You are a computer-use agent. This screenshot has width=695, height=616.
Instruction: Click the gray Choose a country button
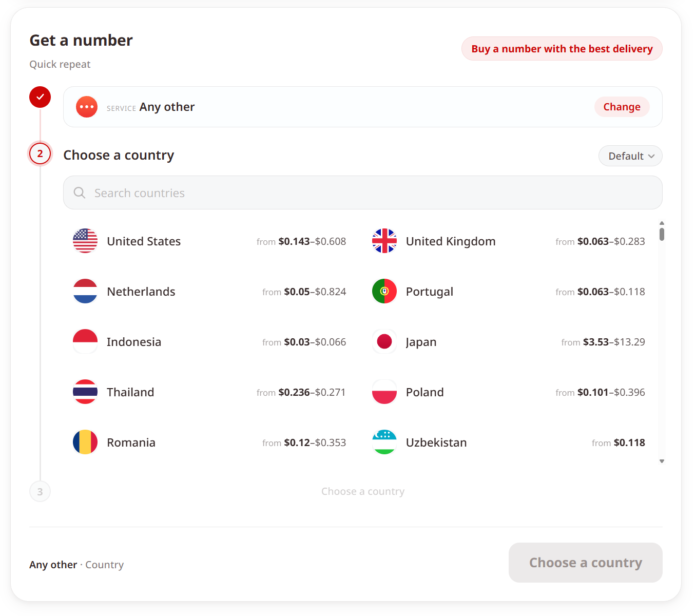586,563
